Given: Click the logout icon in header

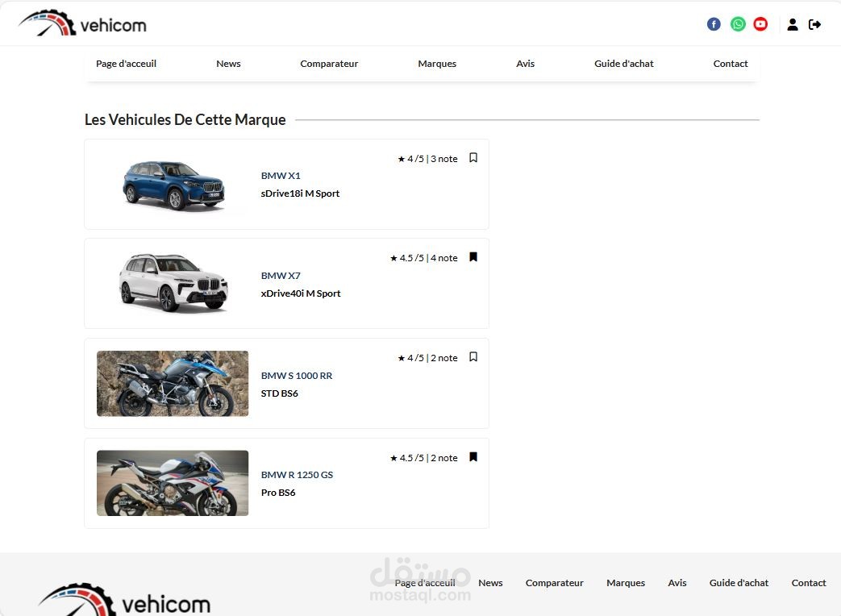Looking at the screenshot, I should click(814, 24).
